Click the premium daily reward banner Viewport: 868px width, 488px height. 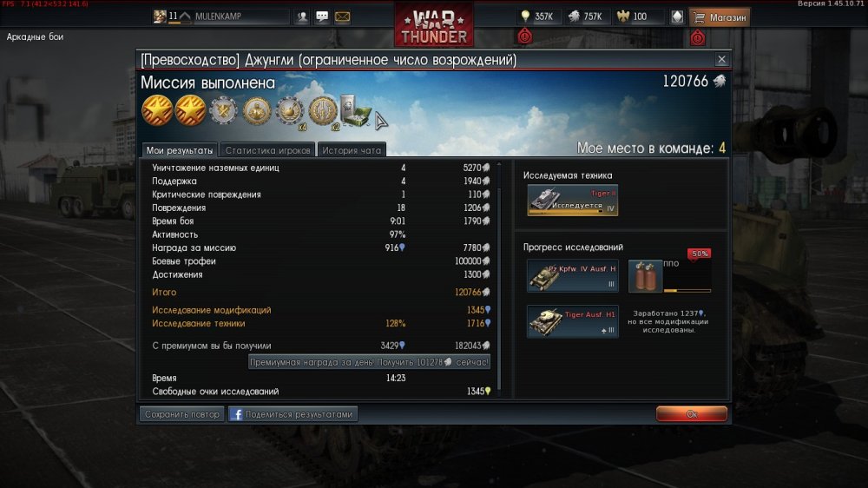pos(369,362)
